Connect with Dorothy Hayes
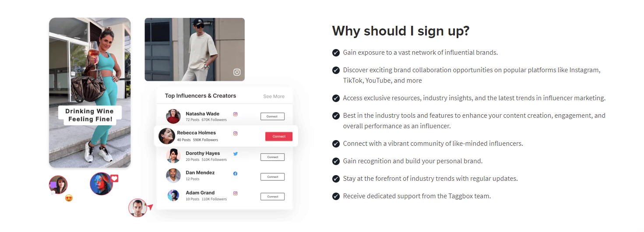644x232 pixels. coord(272,157)
